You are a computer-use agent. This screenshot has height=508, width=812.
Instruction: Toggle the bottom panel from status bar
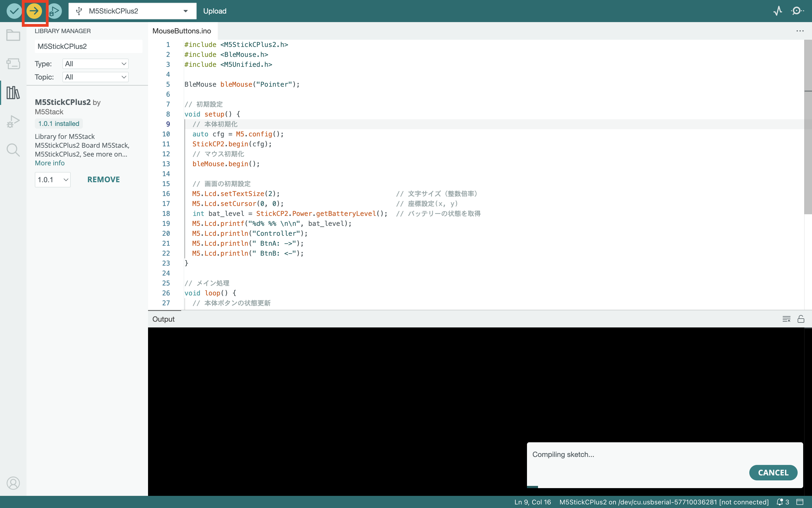coord(800,502)
